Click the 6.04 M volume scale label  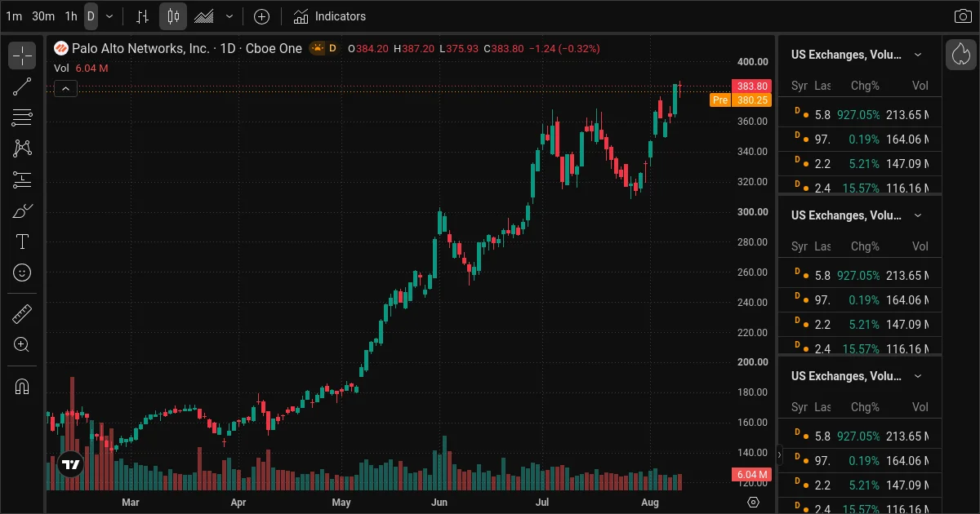click(751, 475)
